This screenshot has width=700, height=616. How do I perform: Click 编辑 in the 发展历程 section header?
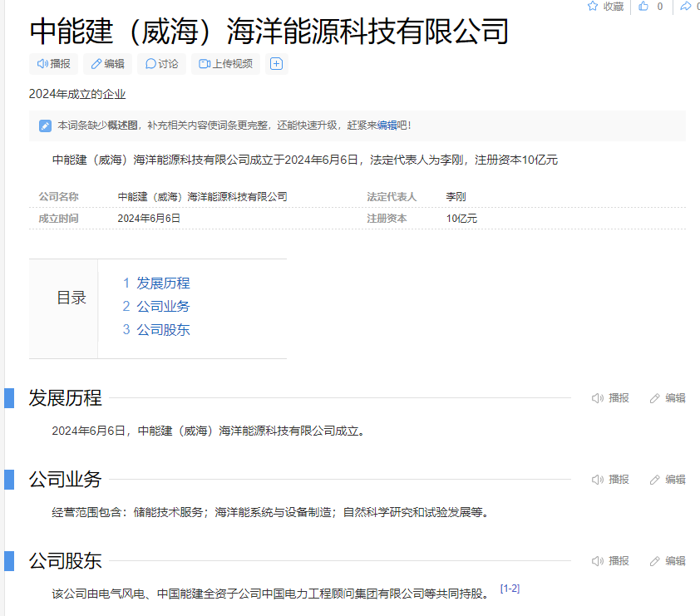pyautogui.click(x=668, y=398)
